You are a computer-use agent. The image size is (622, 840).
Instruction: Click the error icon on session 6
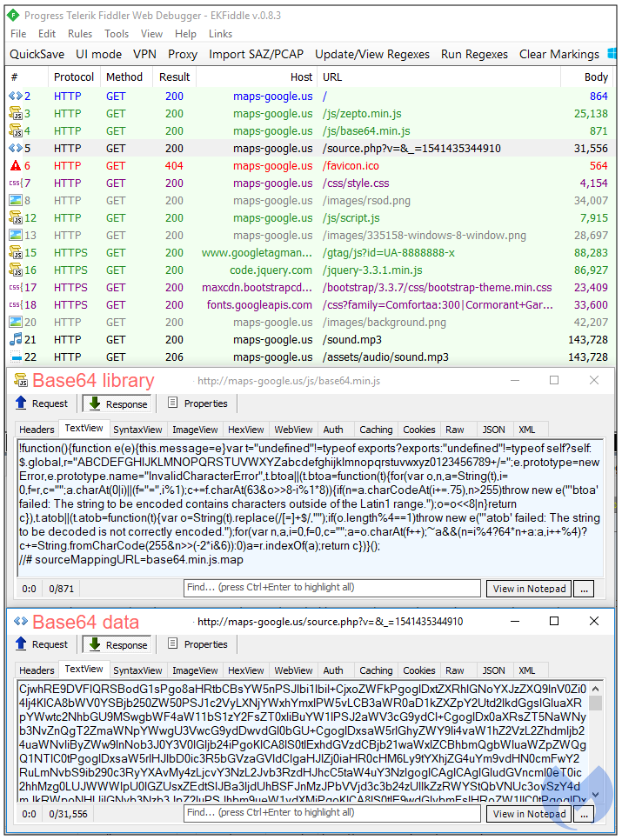(x=15, y=166)
